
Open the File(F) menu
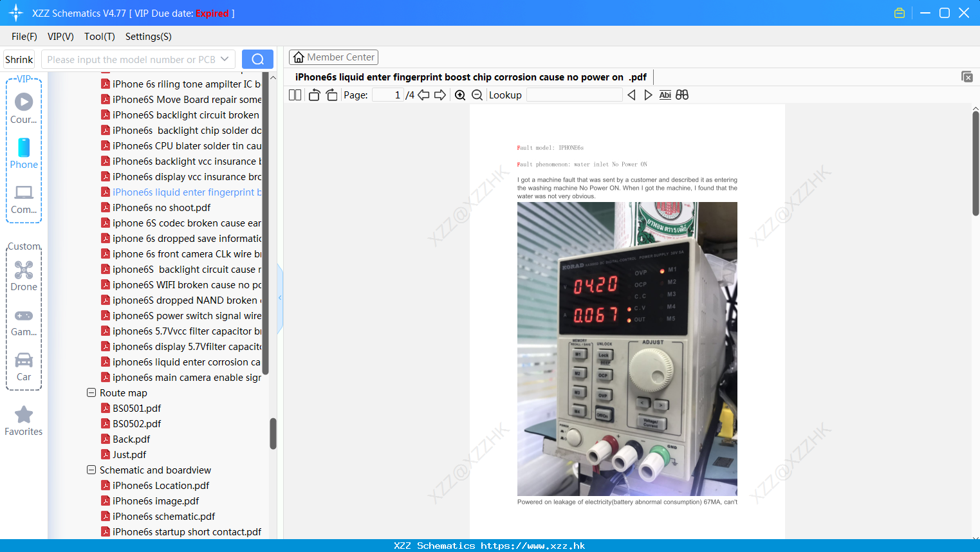24,37
